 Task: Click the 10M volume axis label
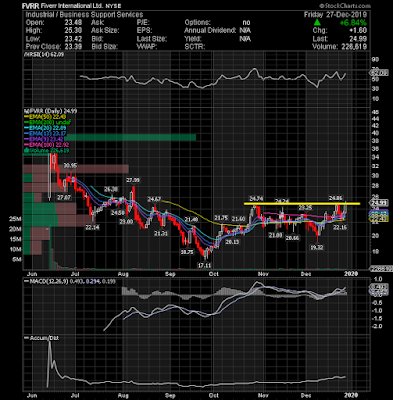click(15, 249)
